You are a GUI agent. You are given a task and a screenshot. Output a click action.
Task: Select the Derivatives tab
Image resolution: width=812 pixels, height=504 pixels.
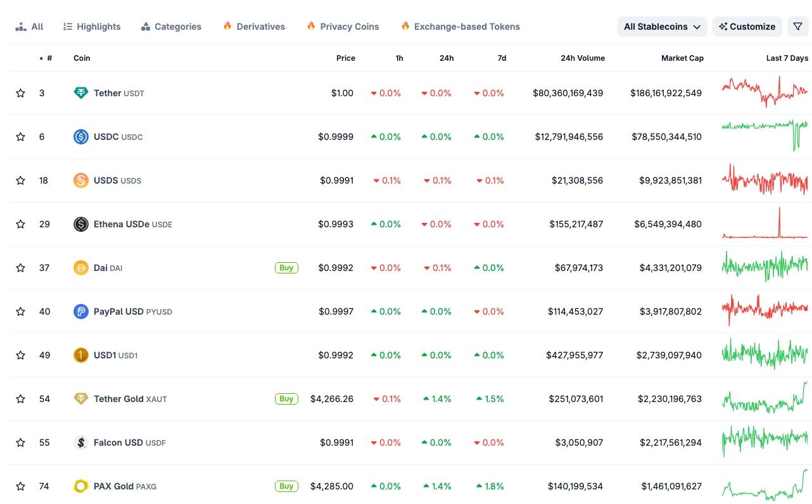tap(253, 27)
